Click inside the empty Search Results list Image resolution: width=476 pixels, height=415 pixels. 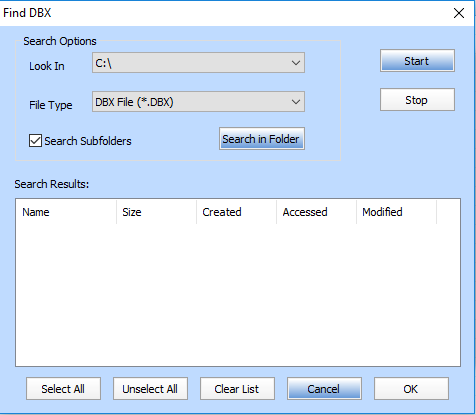click(x=238, y=295)
